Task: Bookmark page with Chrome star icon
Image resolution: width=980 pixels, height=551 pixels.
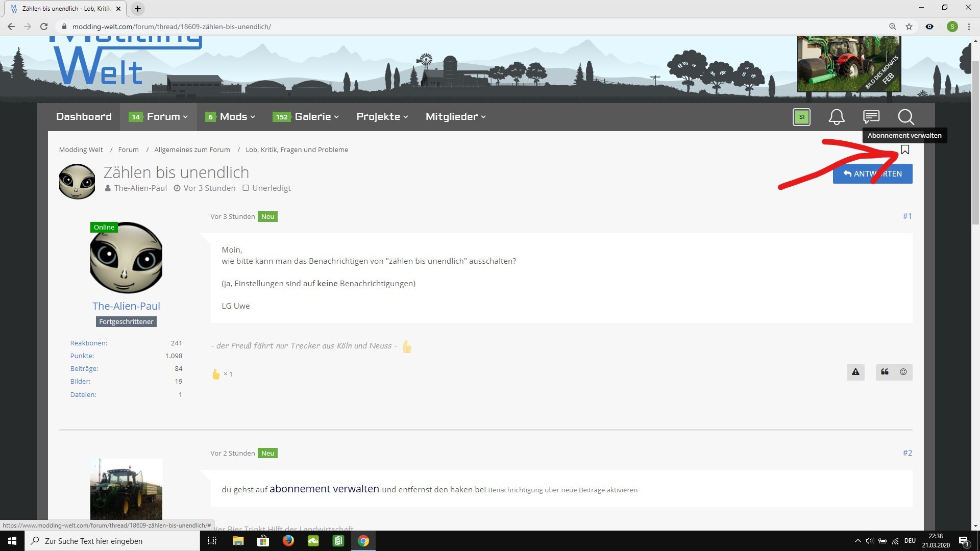Action: coord(909,27)
